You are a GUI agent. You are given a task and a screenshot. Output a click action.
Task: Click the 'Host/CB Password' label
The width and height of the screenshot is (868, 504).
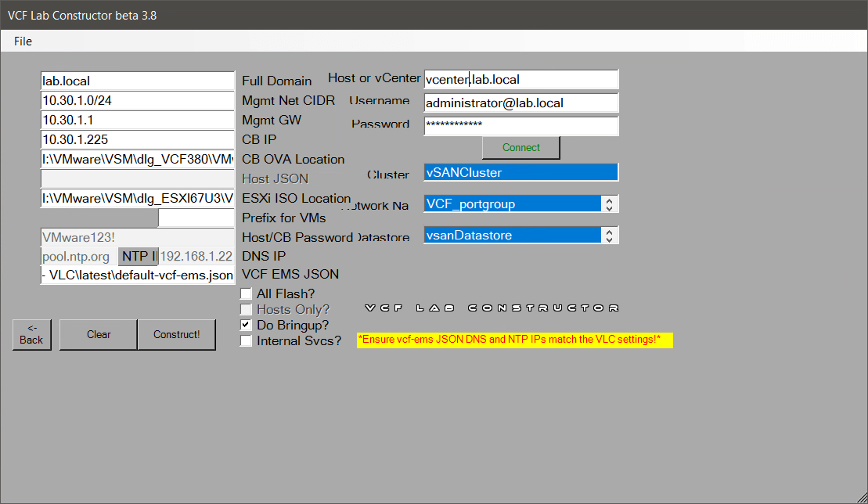coord(297,237)
